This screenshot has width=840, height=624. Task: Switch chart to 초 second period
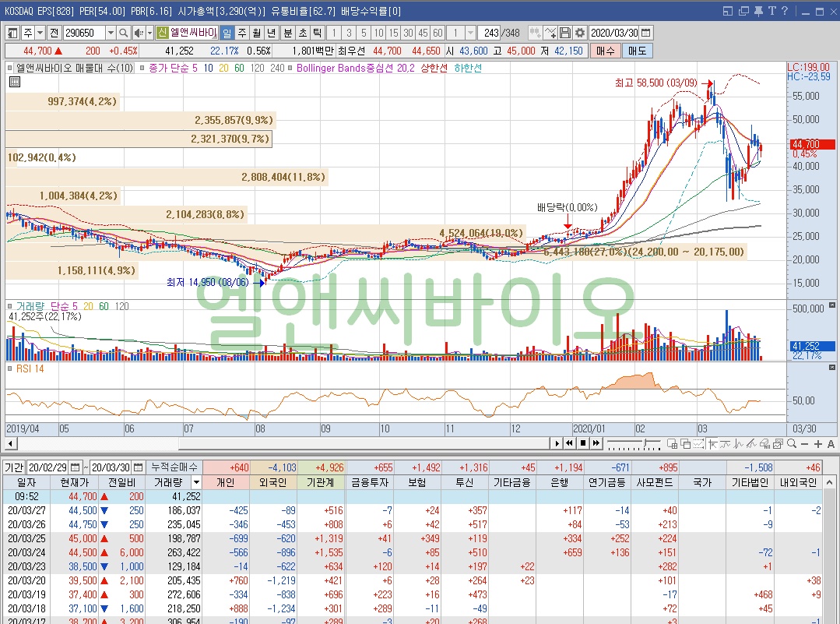point(303,33)
